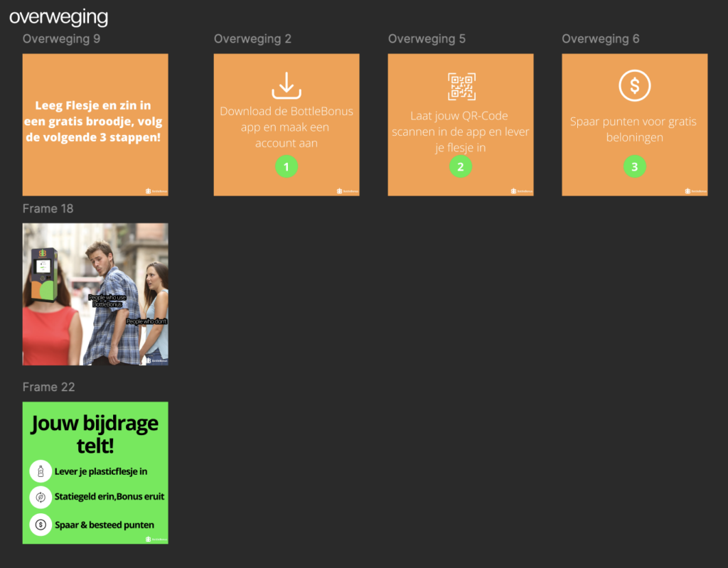Click the 'Jouw bijdrage telt!' heading

[95, 434]
